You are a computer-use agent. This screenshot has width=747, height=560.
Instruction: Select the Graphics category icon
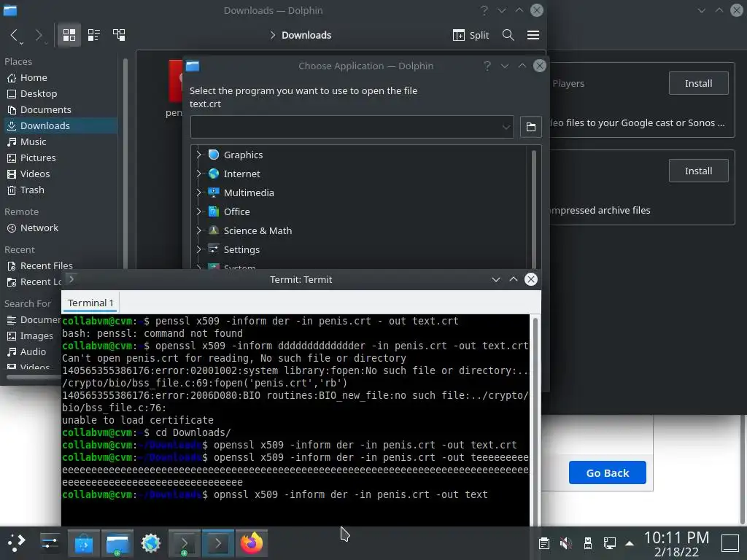214,155
